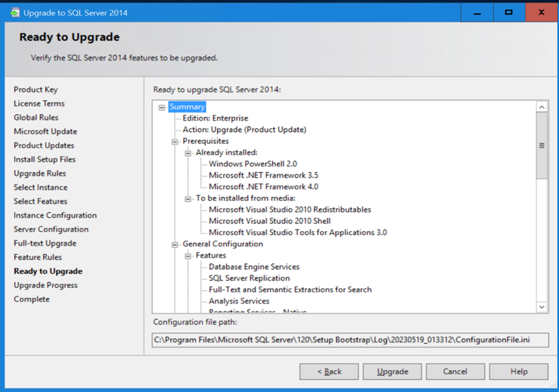Image resolution: width=559 pixels, height=392 pixels.
Task: Collapse the General Configuration node
Action: (x=174, y=245)
